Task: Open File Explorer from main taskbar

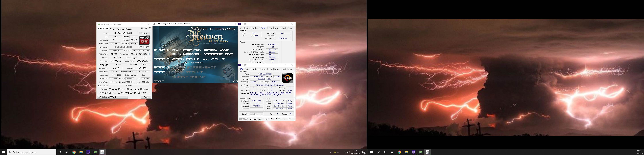Action: click(81, 152)
